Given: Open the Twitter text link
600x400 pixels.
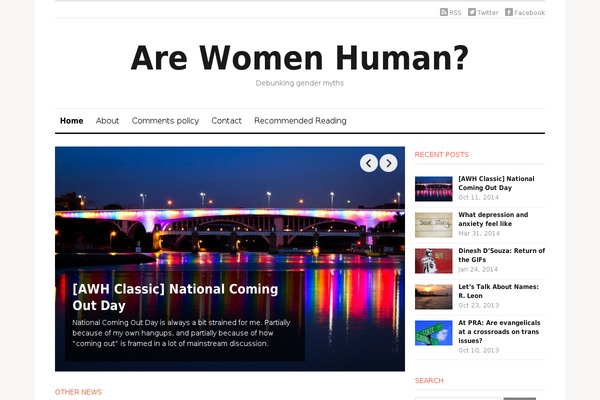Looking at the screenshot, I should coord(488,13).
